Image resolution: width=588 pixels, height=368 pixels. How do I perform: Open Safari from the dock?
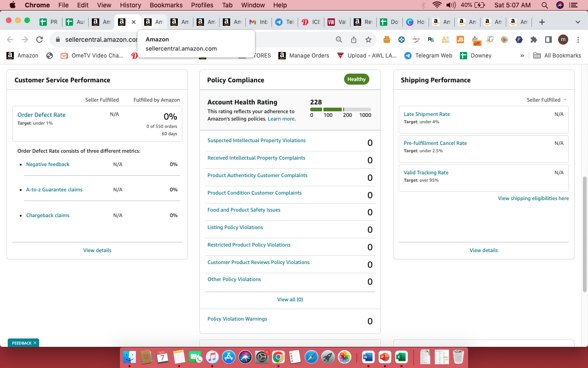click(x=311, y=357)
